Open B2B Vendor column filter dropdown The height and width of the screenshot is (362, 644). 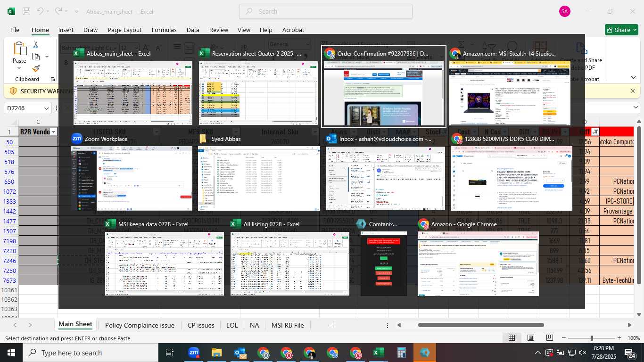pos(54,132)
